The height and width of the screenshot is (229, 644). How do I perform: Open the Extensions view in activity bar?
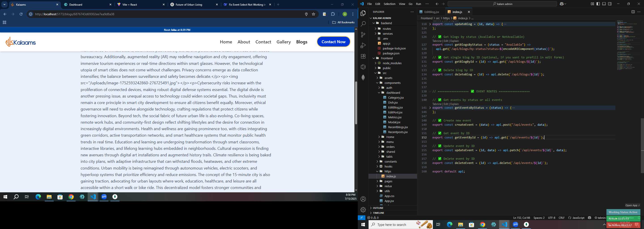click(363, 56)
